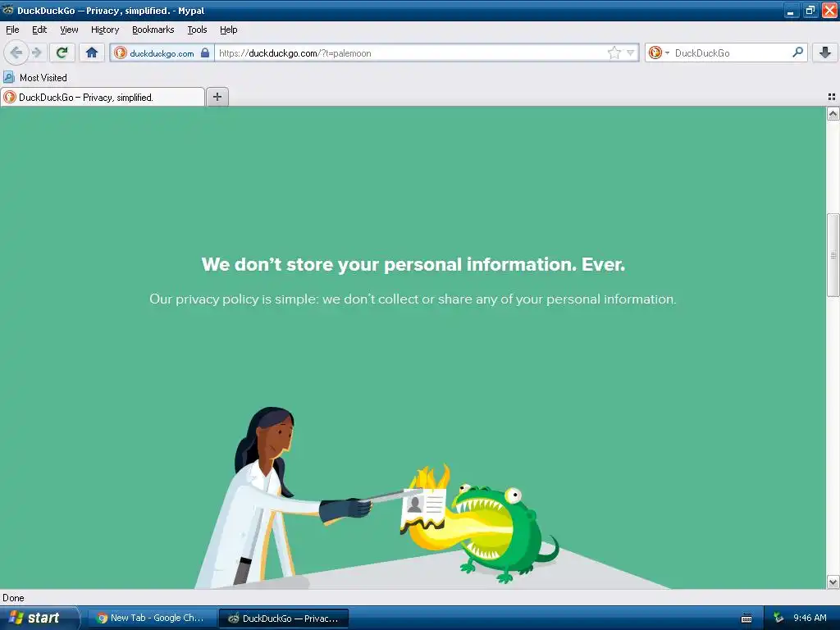The image size is (840, 630).
Task: Open the Tools menu
Action: pos(197,30)
